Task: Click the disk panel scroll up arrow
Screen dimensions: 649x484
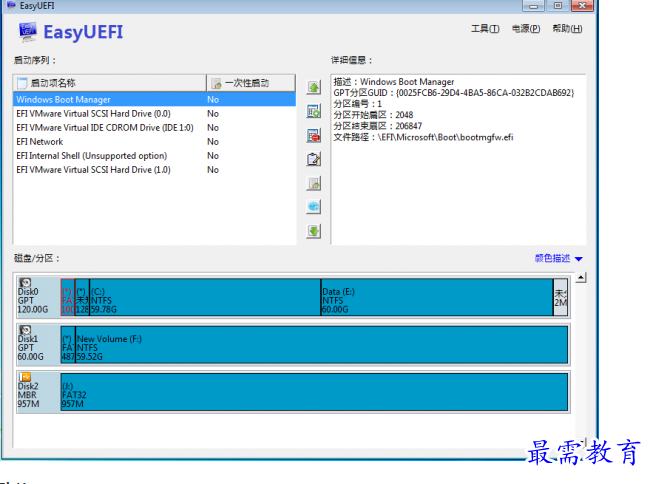Action: pyautogui.click(x=582, y=276)
